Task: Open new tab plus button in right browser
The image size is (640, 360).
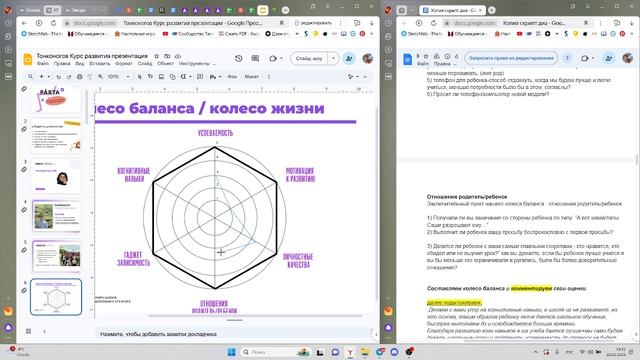Action: pos(491,10)
